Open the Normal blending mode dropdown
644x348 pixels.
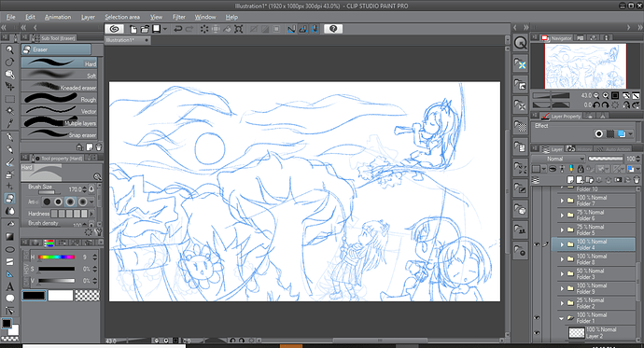tap(558, 159)
